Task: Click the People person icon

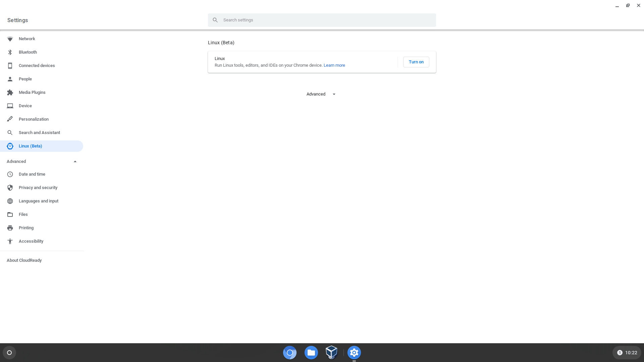Action: click(10, 79)
